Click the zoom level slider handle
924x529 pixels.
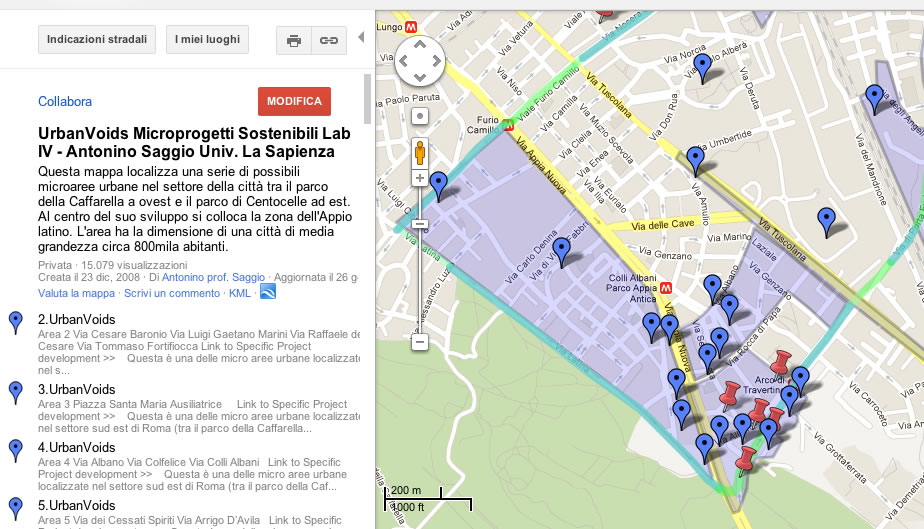click(x=420, y=224)
